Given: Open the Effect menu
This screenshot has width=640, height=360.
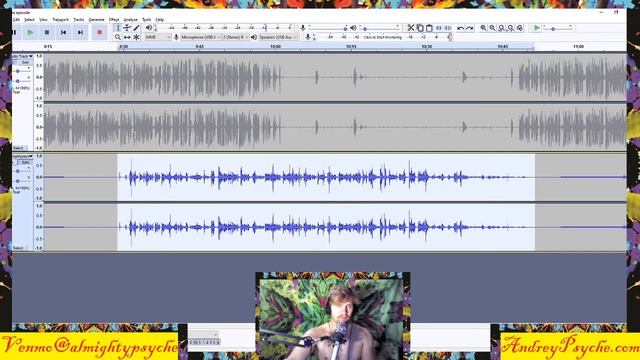Looking at the screenshot, I should [x=114, y=20].
